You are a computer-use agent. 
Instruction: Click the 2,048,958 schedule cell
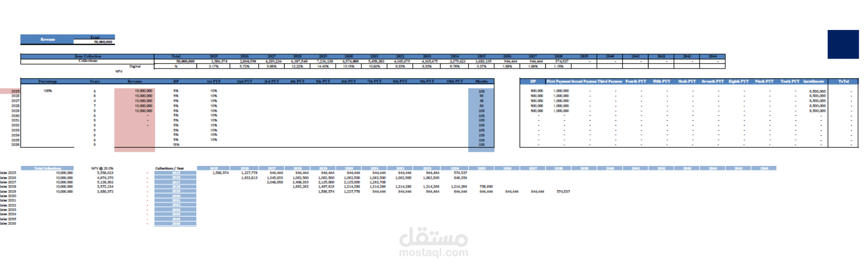[x=275, y=182]
